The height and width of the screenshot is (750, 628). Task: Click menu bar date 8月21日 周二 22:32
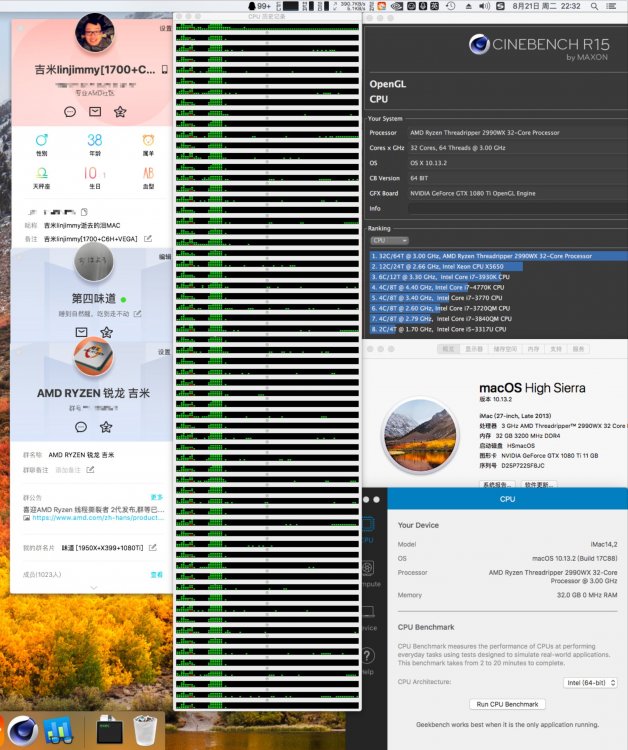pos(546,6)
